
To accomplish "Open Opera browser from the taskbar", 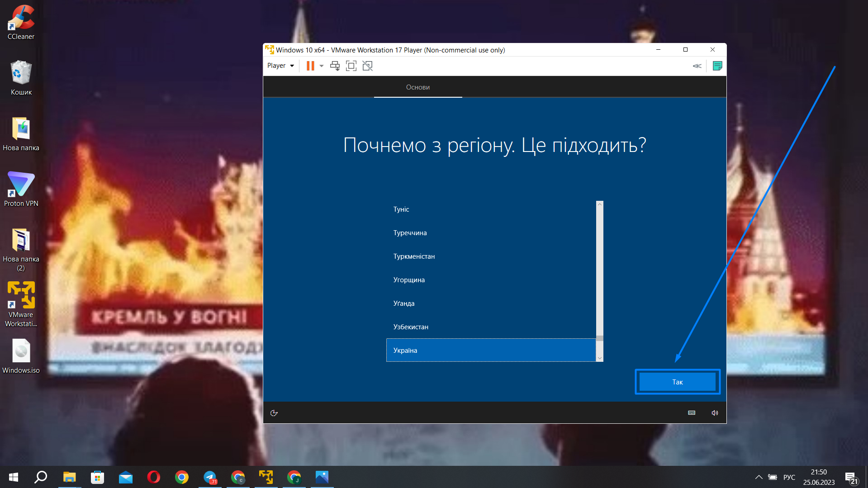I will tap(154, 477).
